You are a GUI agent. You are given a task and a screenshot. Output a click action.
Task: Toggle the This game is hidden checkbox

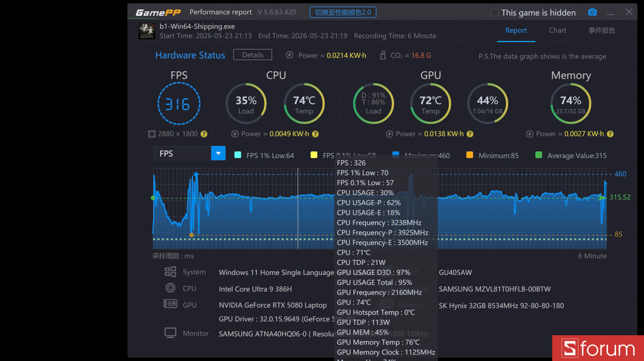click(495, 12)
